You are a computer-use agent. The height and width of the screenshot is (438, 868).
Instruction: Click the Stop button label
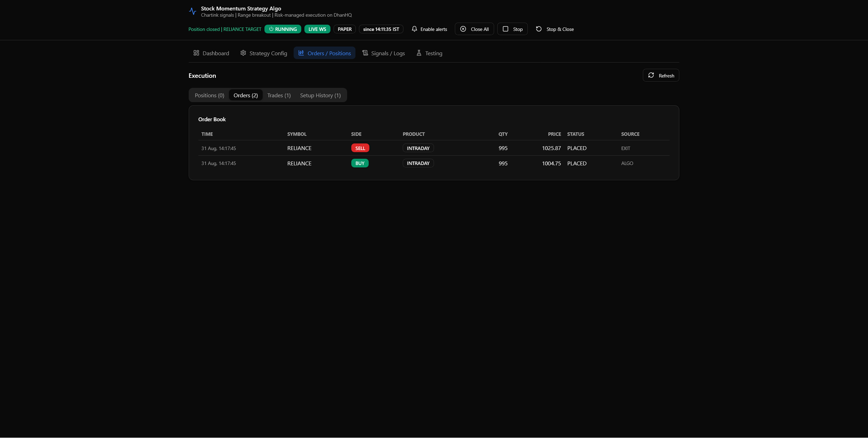point(518,29)
